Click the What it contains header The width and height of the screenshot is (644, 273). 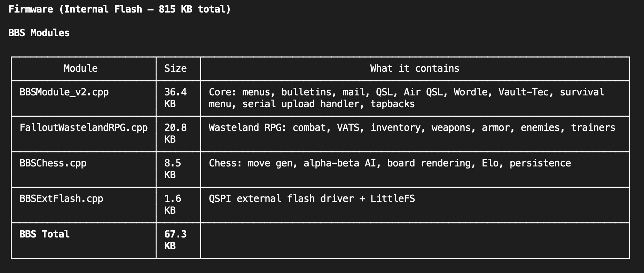pos(415,68)
